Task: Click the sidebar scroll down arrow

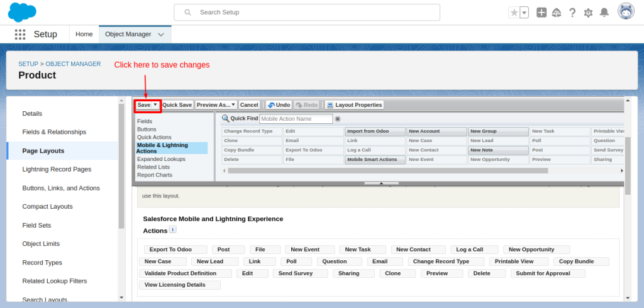Action: click(121, 297)
